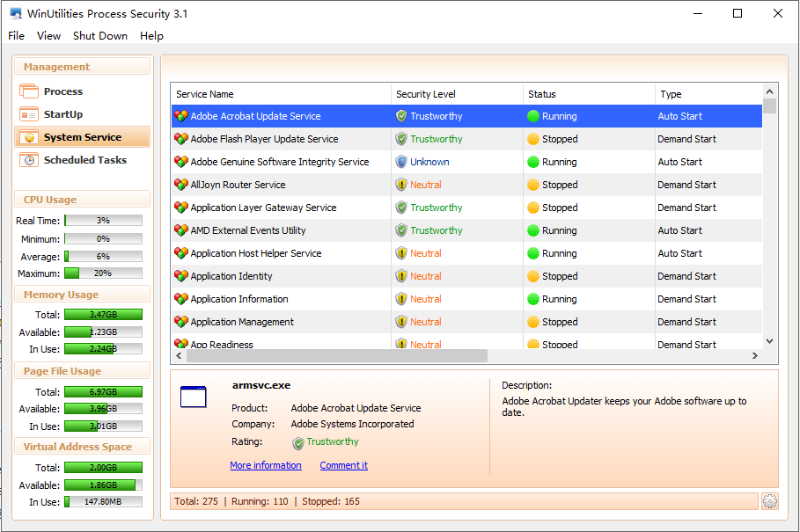Screen dimensions: 800x532
Task: Click the Maximum CPU usage bar
Action: tap(104, 273)
